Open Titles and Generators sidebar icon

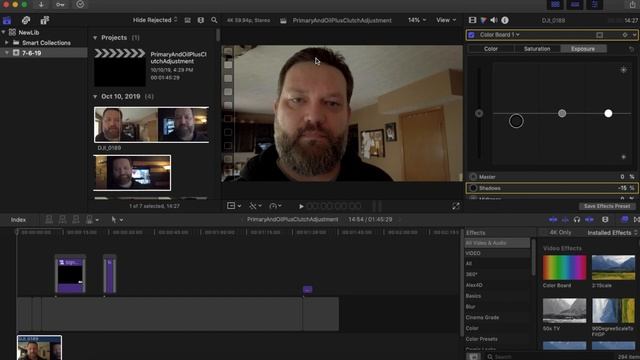[x=44, y=20]
